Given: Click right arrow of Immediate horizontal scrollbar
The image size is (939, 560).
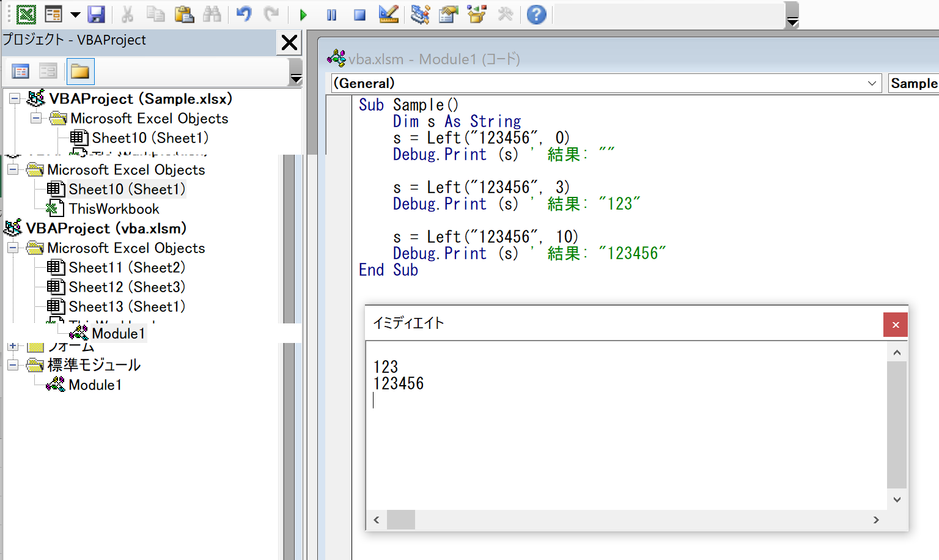Looking at the screenshot, I should pyautogui.click(x=876, y=520).
